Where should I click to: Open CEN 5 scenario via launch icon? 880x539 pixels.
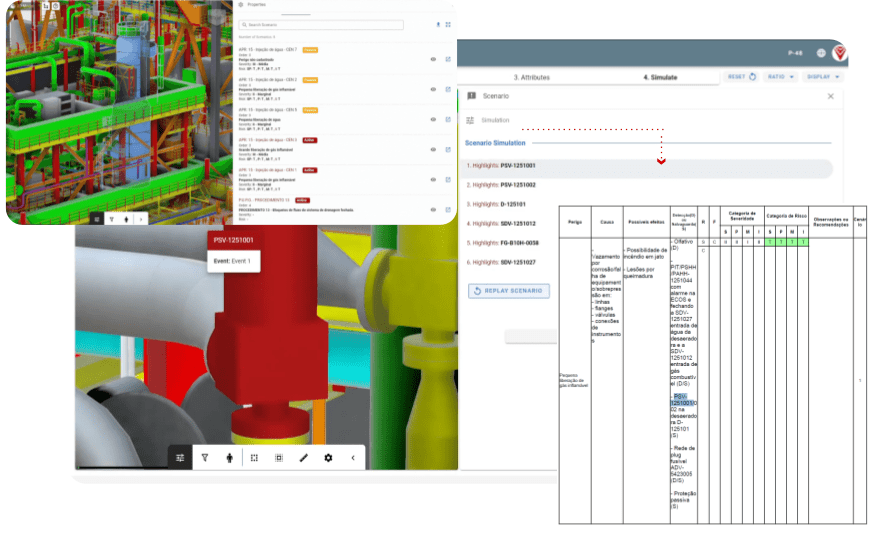[x=448, y=120]
